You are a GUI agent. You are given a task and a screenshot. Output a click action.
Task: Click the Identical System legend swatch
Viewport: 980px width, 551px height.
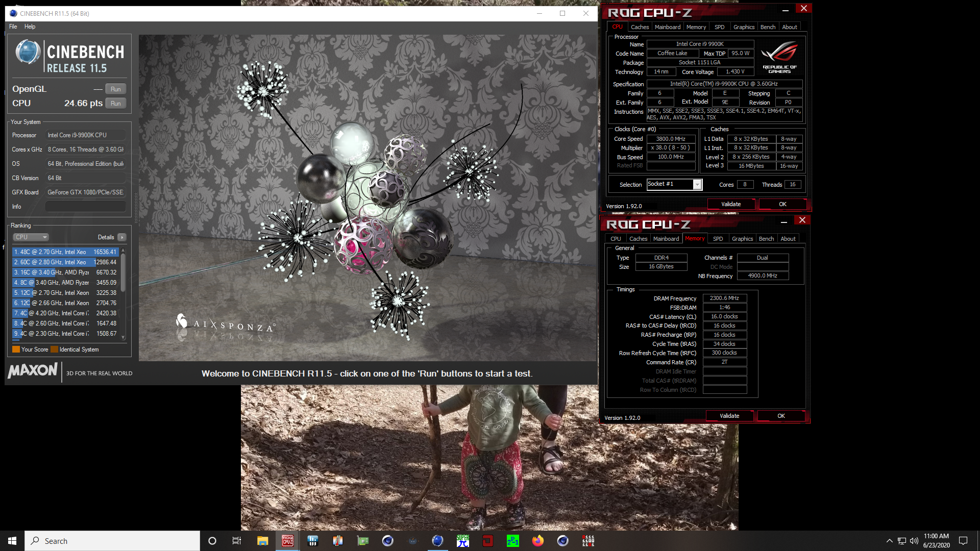54,349
